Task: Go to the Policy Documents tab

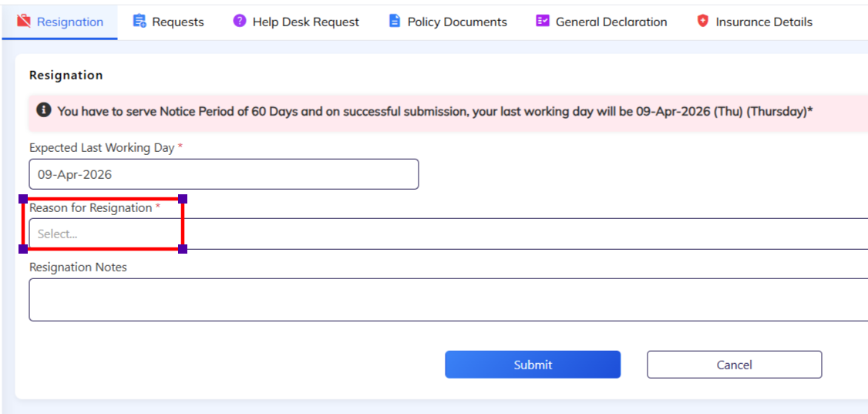Action: (x=456, y=22)
